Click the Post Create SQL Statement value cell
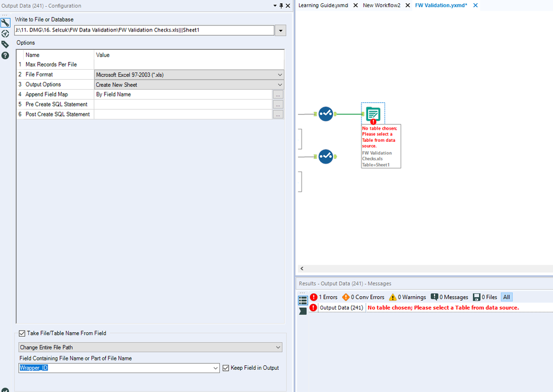 (x=183, y=114)
